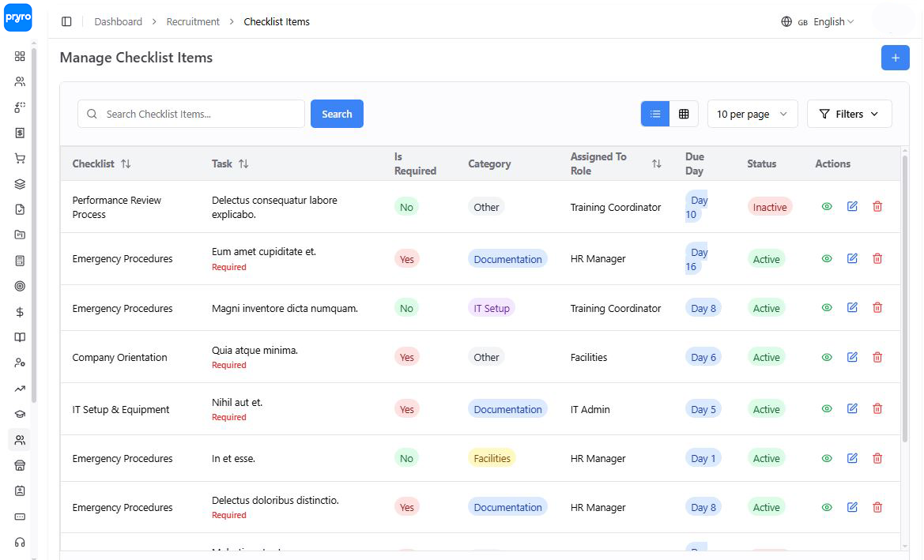Image resolution: width=924 pixels, height=560 pixels.
Task: Toggle the sidebar collapse icon
Action: click(x=66, y=22)
